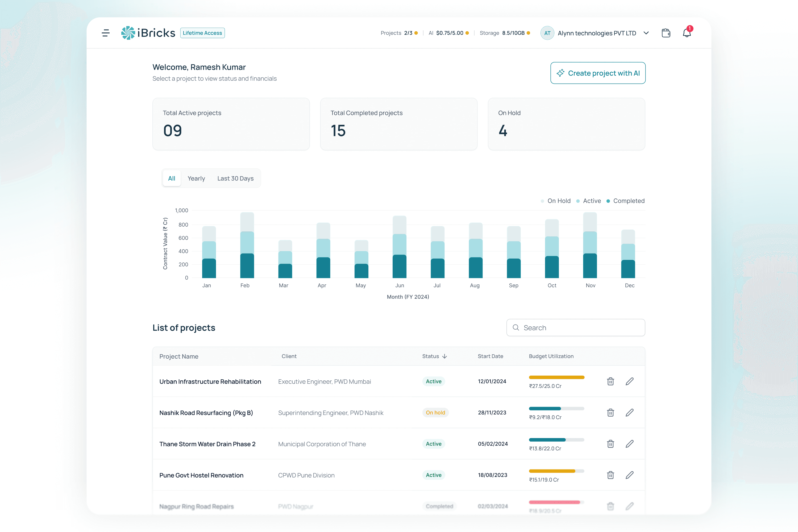This screenshot has width=798, height=532.
Task: Focus the project Search field
Action: (x=575, y=327)
